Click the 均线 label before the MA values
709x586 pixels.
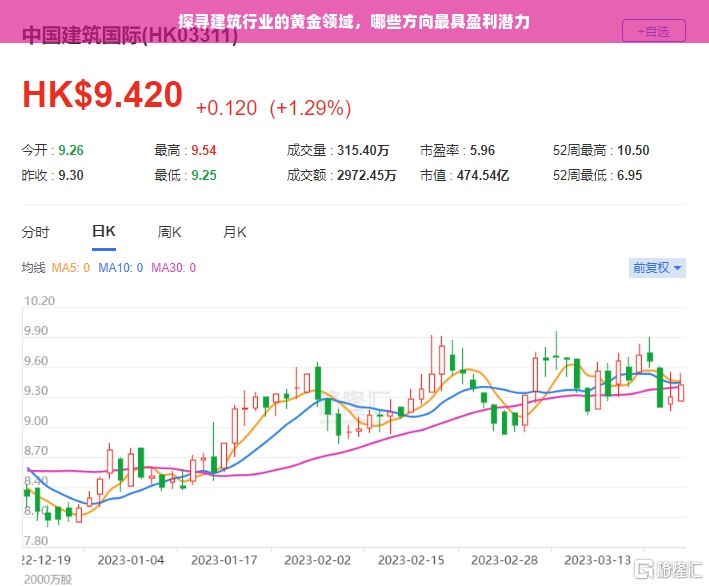click(33, 268)
